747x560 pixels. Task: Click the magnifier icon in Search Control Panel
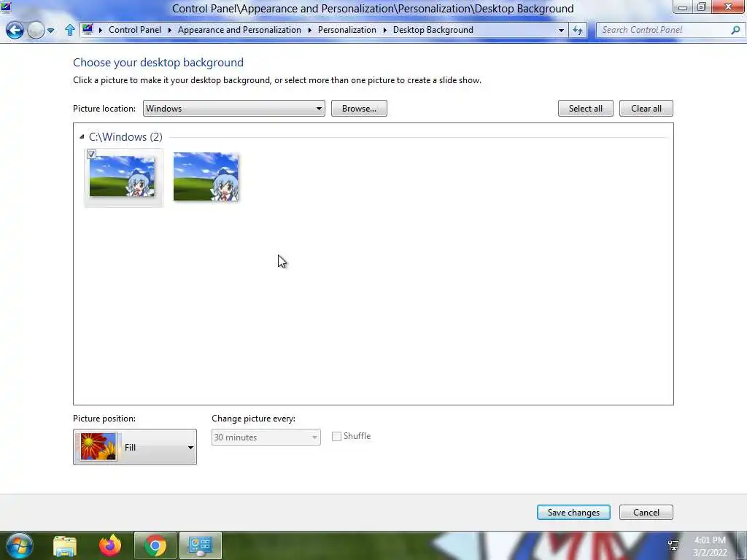pos(735,30)
